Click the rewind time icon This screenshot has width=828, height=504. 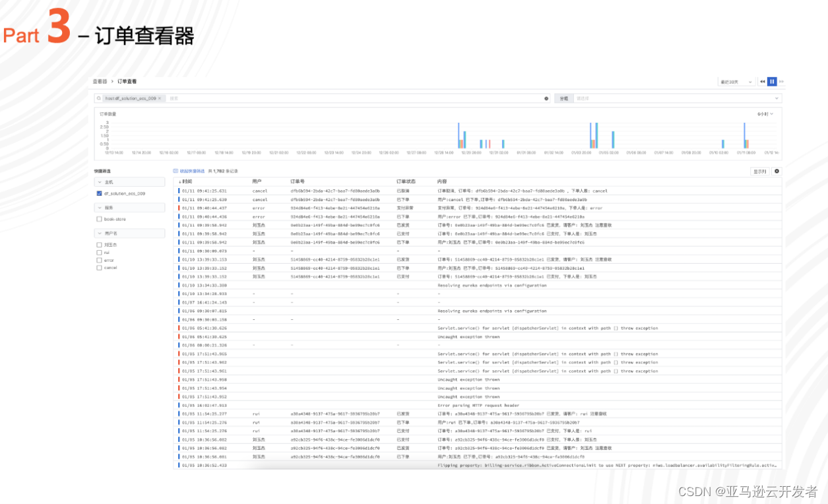(x=763, y=82)
